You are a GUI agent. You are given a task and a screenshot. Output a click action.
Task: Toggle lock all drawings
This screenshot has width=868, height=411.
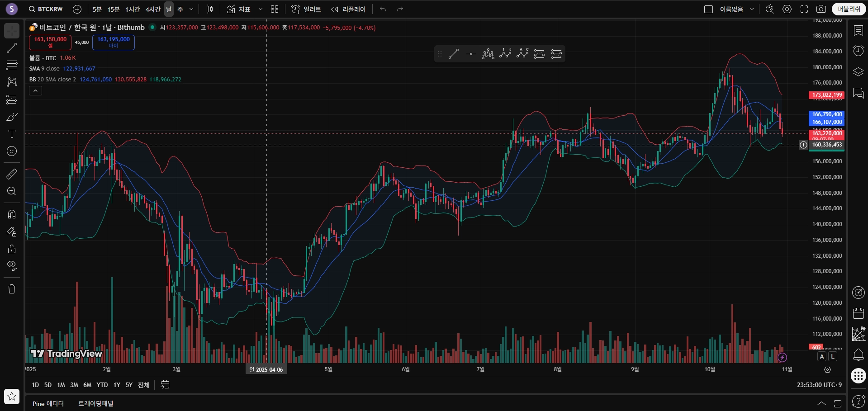click(12, 249)
